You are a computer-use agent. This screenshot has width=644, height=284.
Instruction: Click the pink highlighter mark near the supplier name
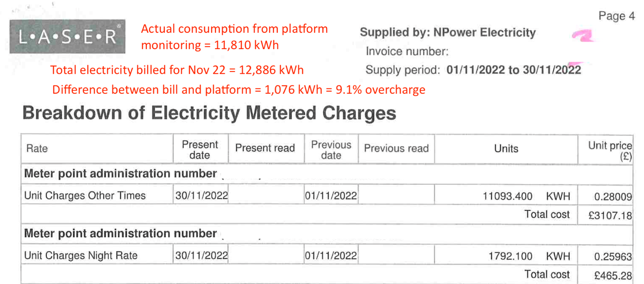[583, 35]
